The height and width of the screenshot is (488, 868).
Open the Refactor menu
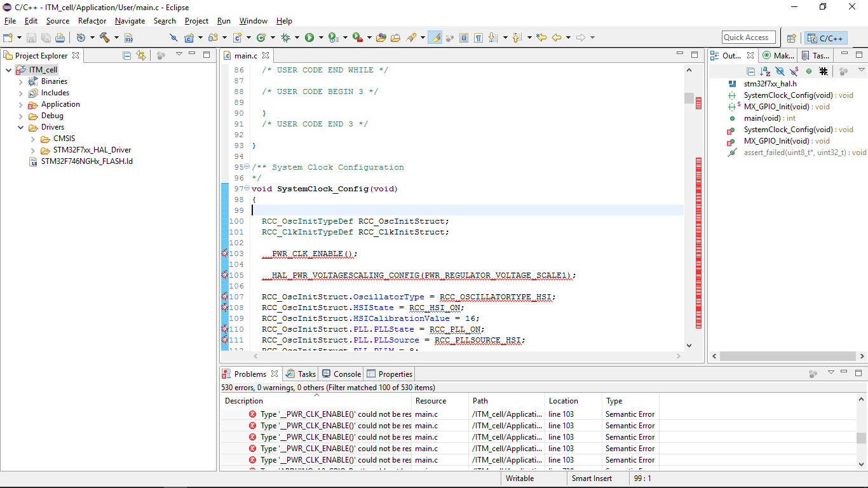[x=92, y=21]
